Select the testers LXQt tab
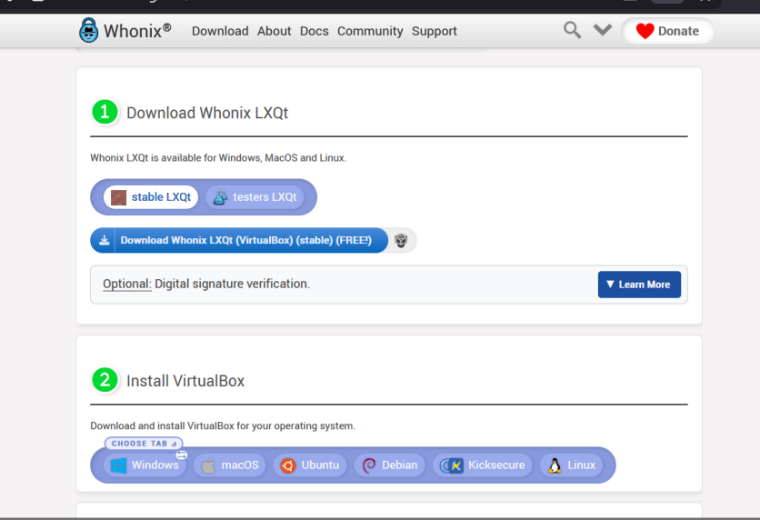Screen dimensions: 760x520 coord(255,197)
